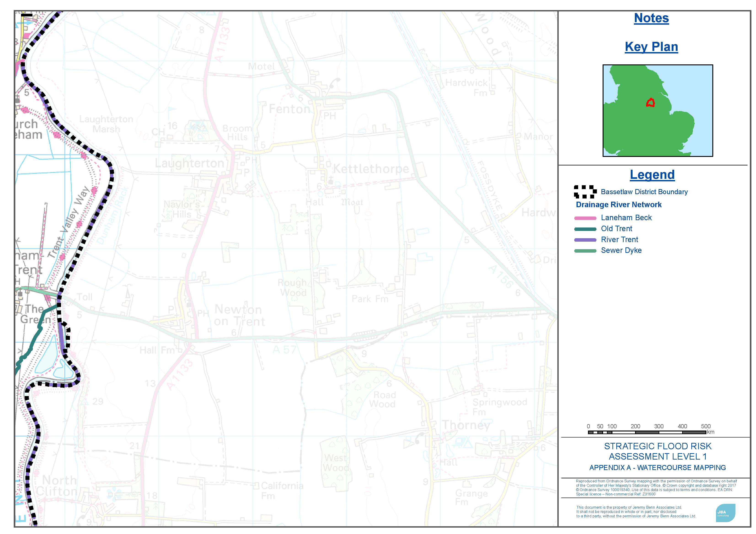Click the Bassetlaw District Boundary dashed symbol
This screenshot has width=756, height=534.
pos(585,192)
